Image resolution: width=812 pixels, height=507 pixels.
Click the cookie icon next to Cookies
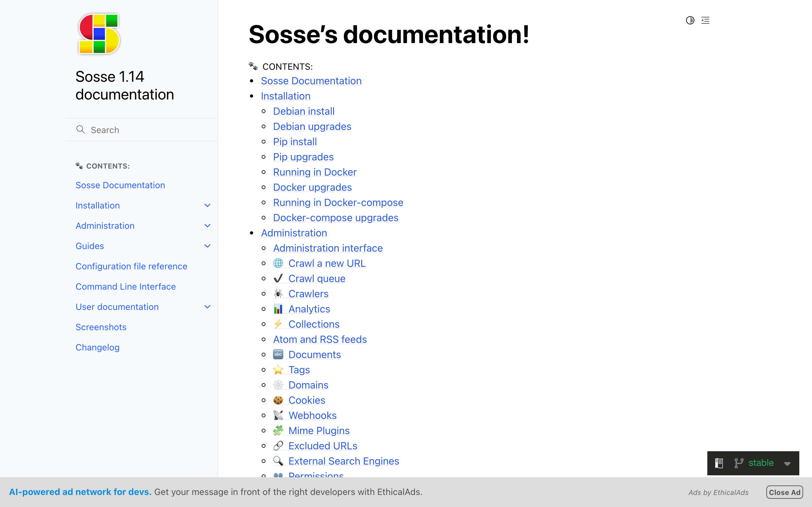(x=278, y=400)
